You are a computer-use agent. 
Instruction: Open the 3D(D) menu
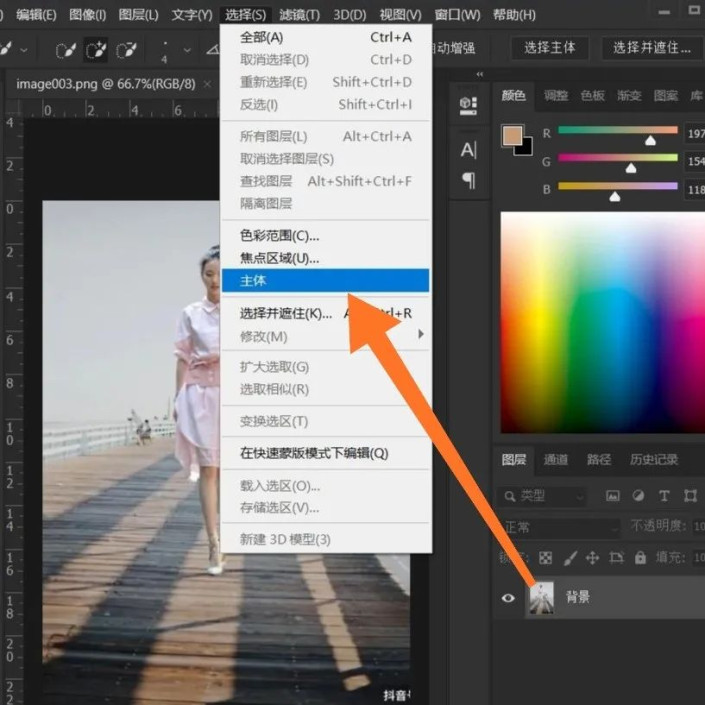pyautogui.click(x=349, y=15)
